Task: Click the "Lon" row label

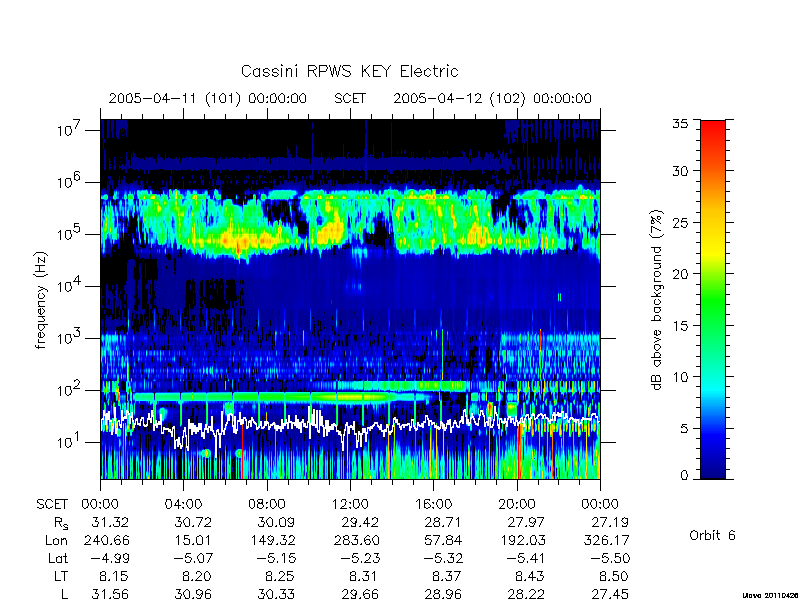Action: point(57,540)
